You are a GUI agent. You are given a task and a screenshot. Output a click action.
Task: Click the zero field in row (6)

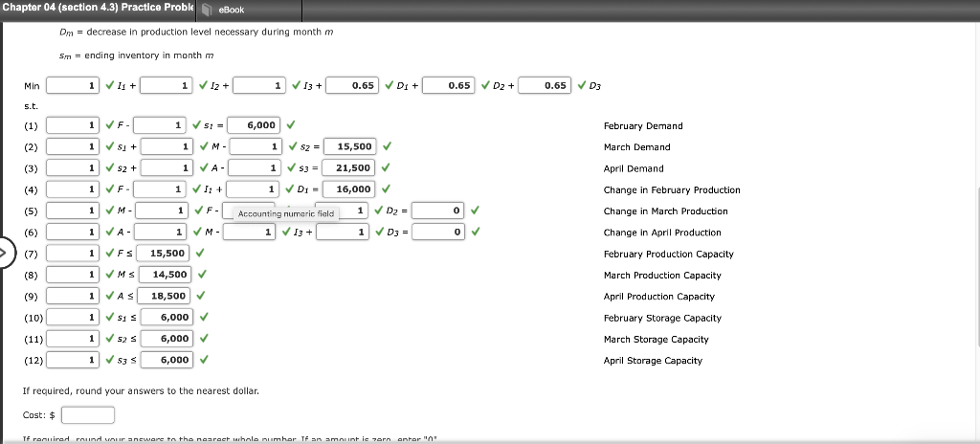click(x=438, y=232)
